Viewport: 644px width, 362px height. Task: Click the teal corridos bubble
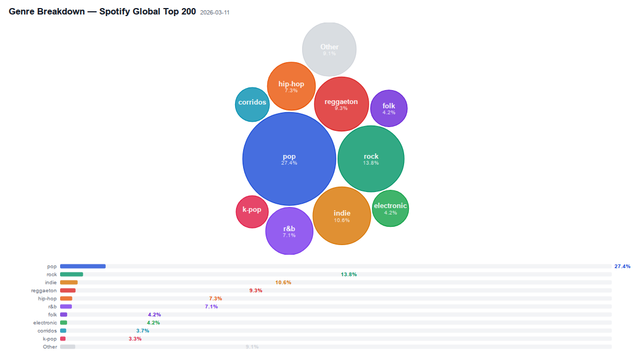point(252,105)
